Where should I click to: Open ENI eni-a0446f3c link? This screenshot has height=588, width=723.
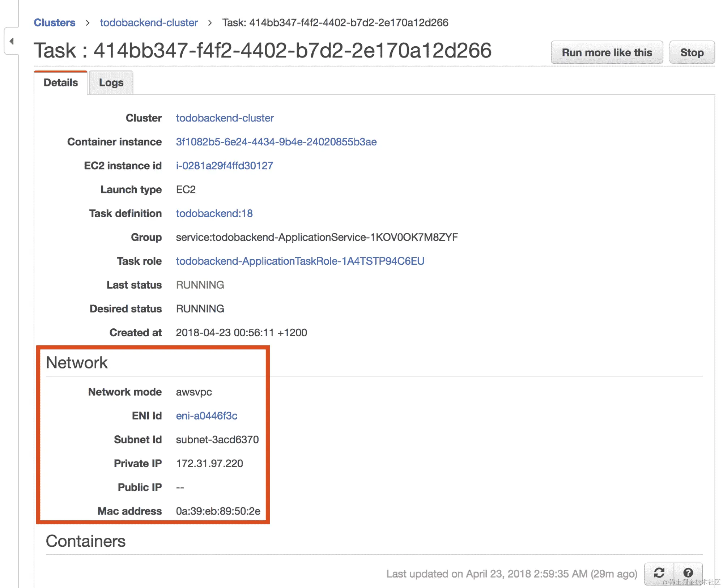(207, 416)
